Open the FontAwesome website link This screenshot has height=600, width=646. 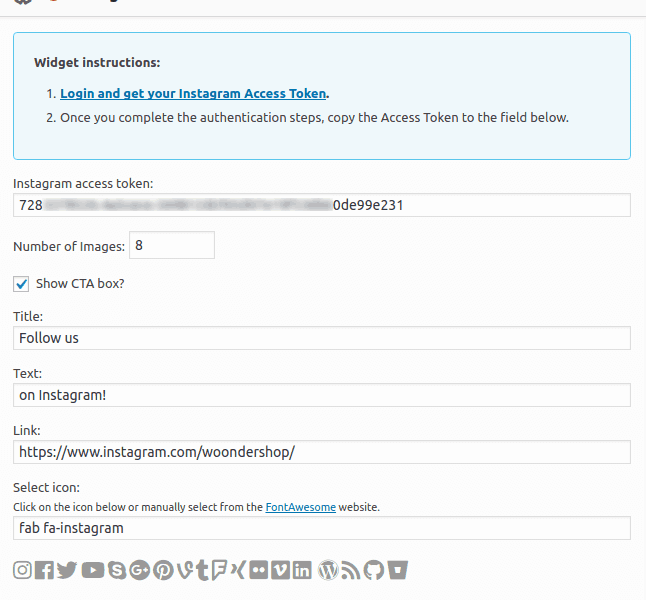[300, 507]
